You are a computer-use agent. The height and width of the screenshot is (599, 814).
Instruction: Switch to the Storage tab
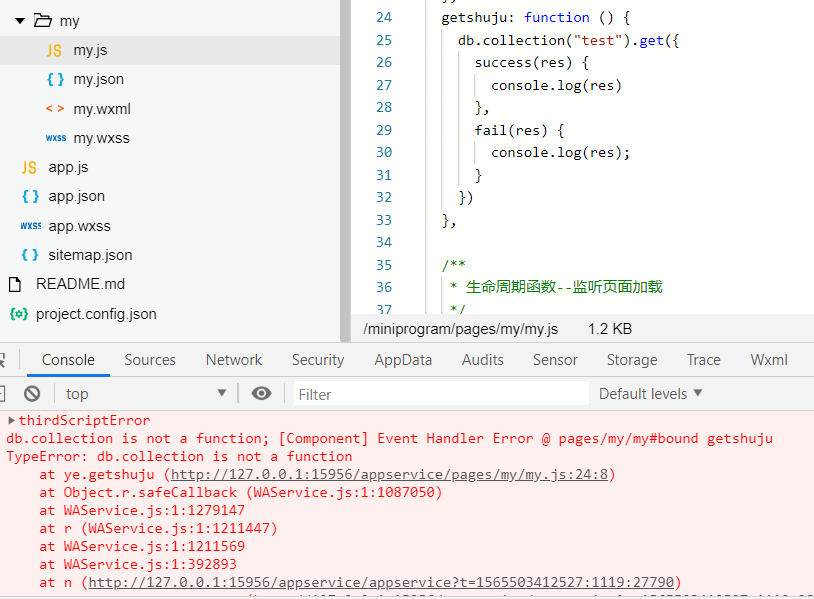[x=632, y=360]
